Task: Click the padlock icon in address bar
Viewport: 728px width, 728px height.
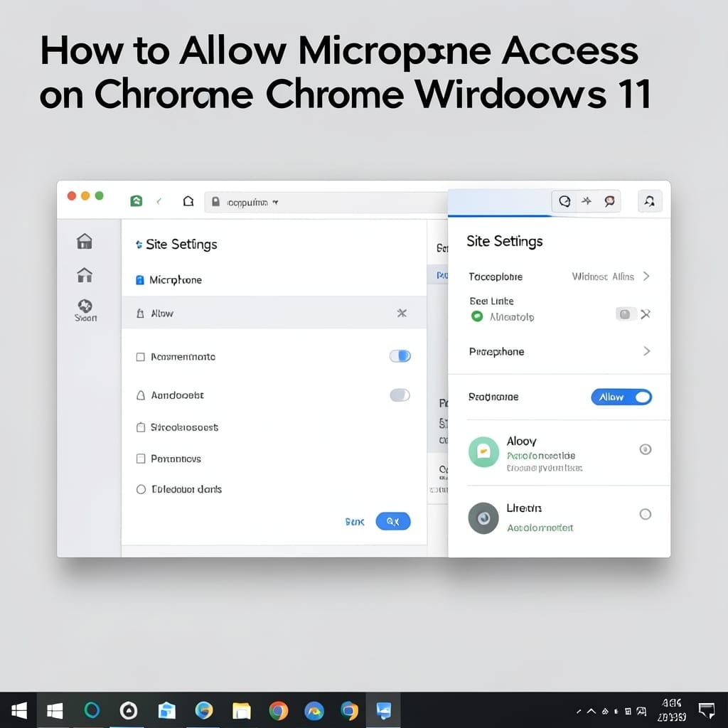Action: pyautogui.click(x=215, y=201)
